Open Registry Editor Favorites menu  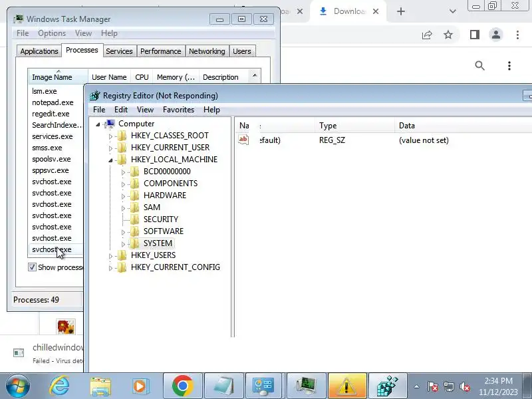click(x=178, y=110)
